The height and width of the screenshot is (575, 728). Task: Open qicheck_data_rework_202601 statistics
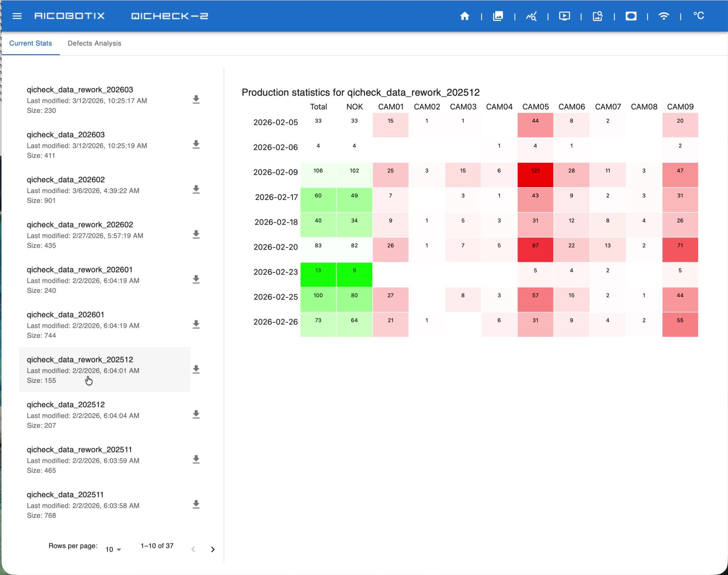tap(105, 280)
